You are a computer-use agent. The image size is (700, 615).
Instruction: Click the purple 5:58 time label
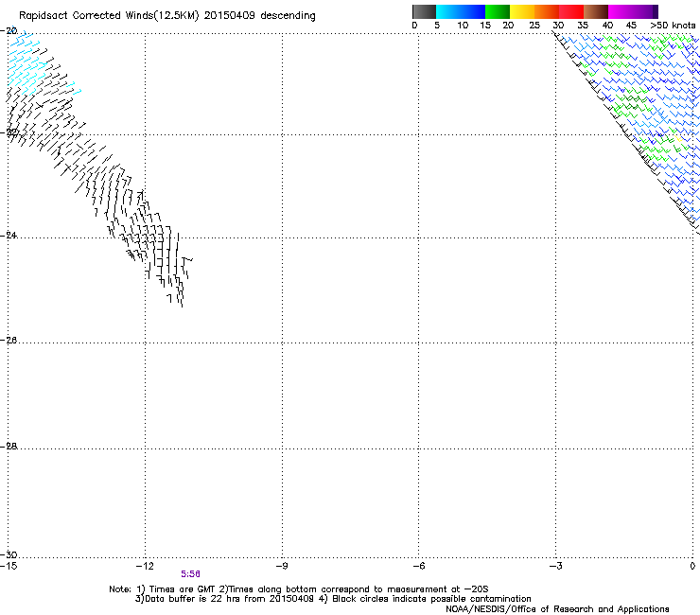coord(190,574)
